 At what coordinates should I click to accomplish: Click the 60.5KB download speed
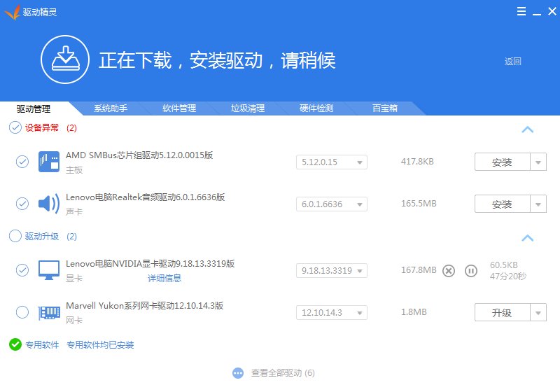pos(503,265)
